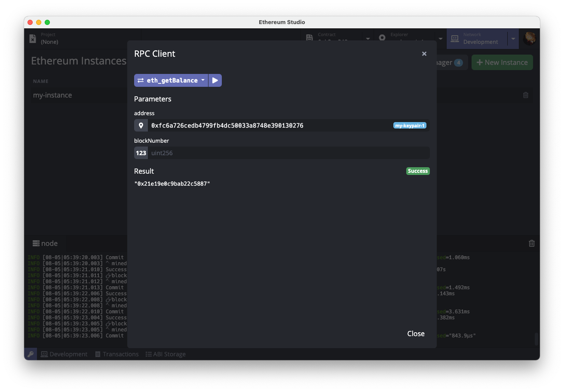Viewport: 564px width, 392px height.
Task: Click the Contract document icon
Action: click(310, 38)
